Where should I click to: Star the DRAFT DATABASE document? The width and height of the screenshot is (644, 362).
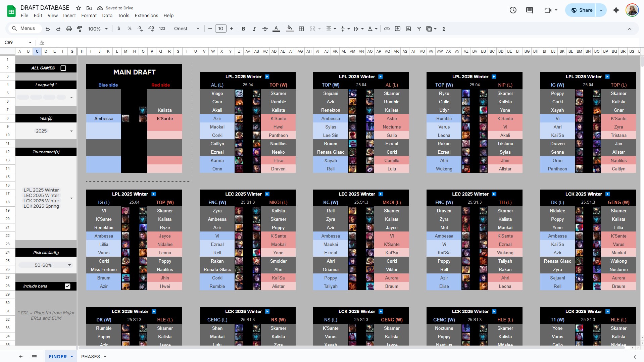79,8
